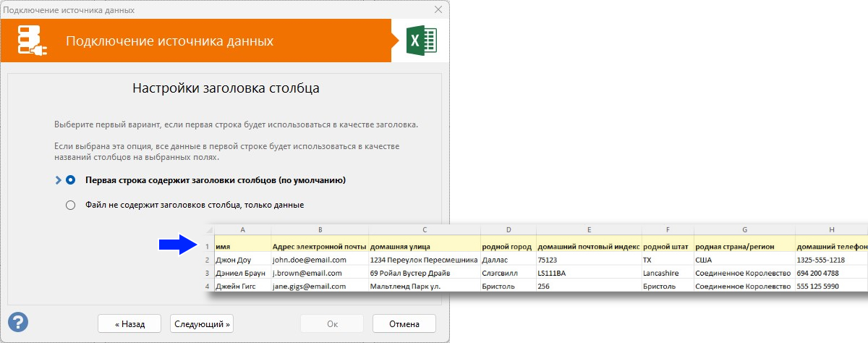Click header cell 'домашняя улица'
This screenshot has width=868, height=343.
coord(425,247)
